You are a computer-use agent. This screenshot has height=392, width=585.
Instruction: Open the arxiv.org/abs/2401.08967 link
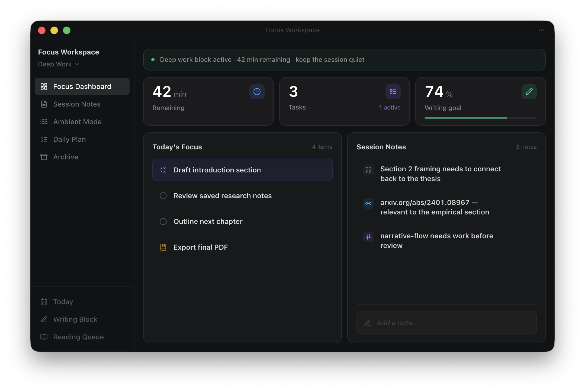425,203
